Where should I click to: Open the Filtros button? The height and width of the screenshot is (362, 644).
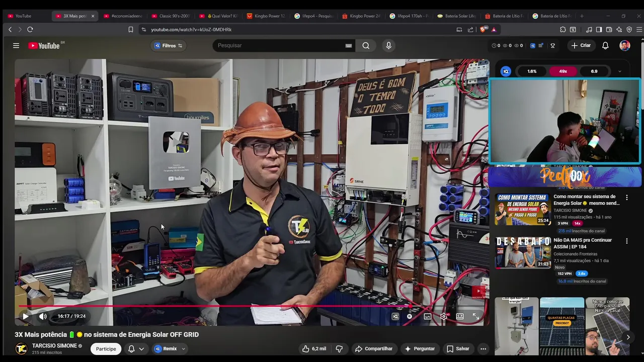(169, 46)
